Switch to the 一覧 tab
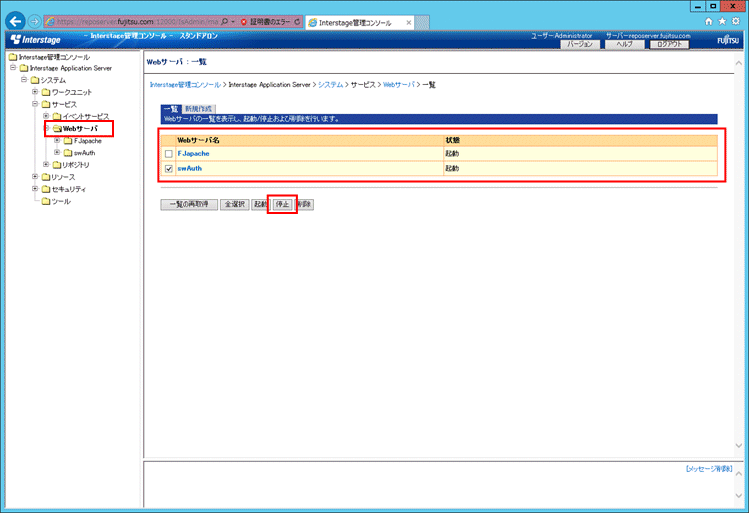Screen dimensions: 749x513 pos(171,109)
